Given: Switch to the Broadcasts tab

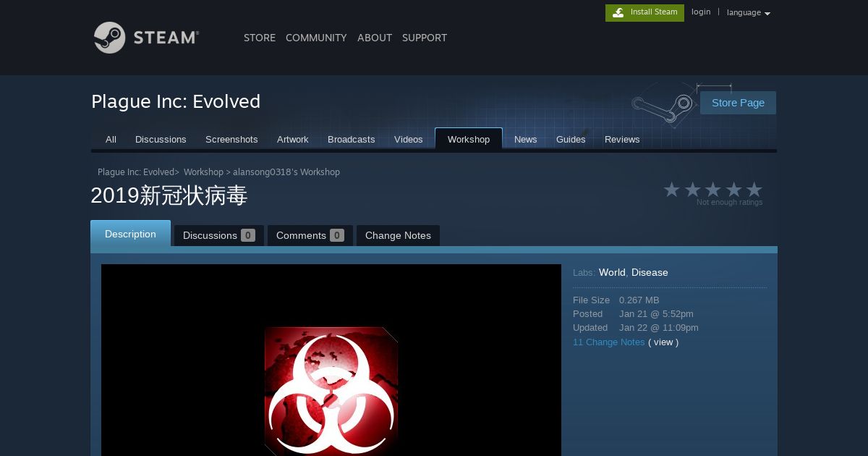Looking at the screenshot, I should (x=351, y=139).
